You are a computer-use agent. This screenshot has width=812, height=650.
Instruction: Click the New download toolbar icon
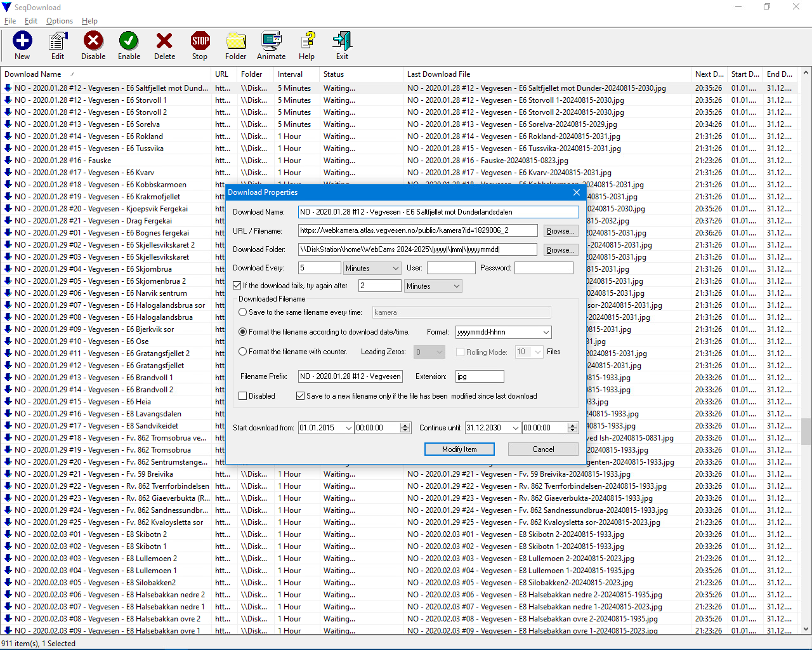[22, 42]
